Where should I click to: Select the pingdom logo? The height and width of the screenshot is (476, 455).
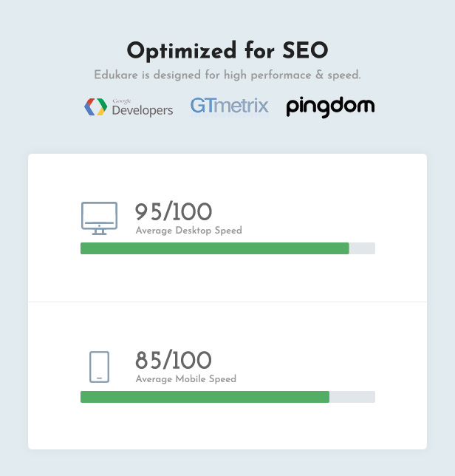coord(330,107)
